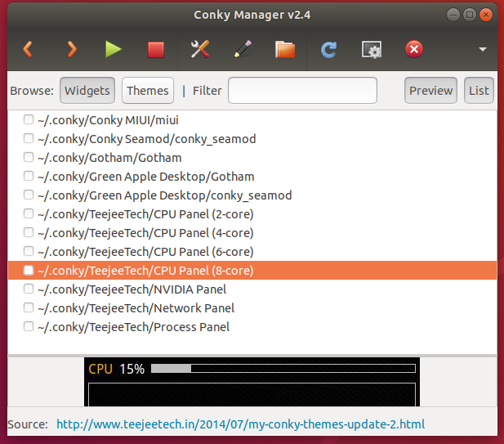Go to next widget with right arrow

[72, 49]
